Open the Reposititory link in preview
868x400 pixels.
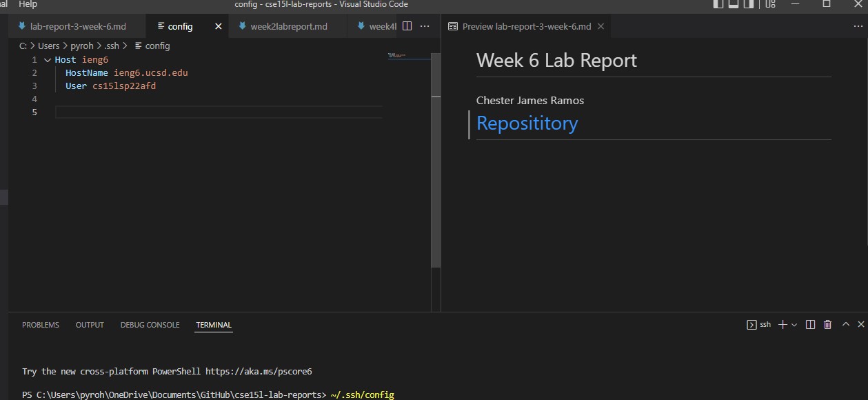tap(527, 123)
